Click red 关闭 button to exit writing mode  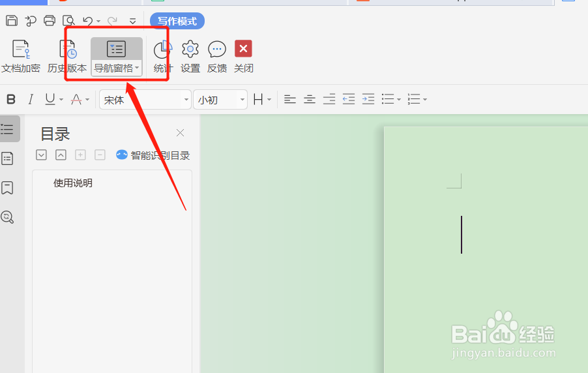pos(243,57)
